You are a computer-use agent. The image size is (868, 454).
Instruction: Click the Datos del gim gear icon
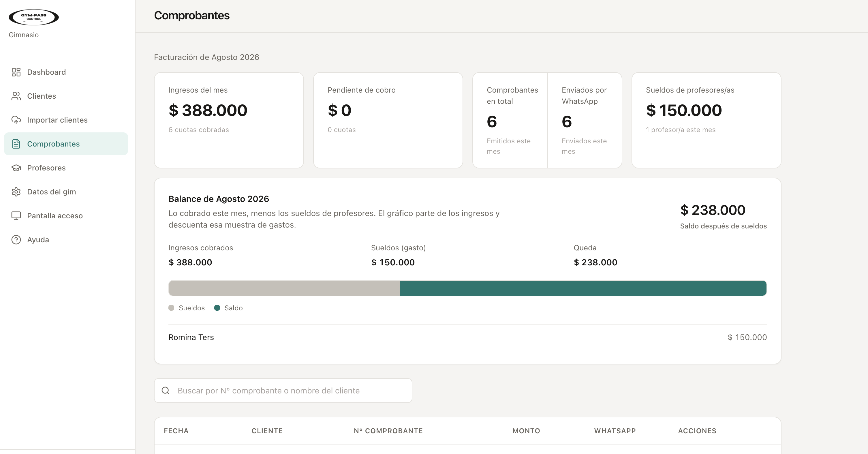point(16,192)
